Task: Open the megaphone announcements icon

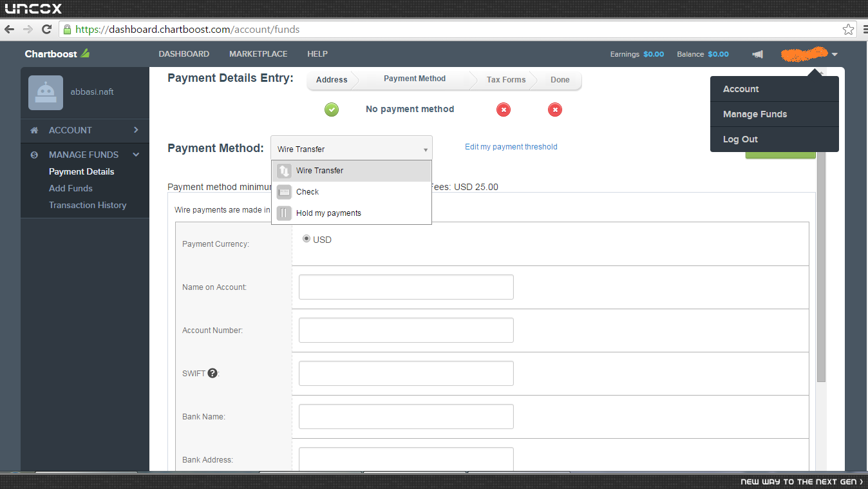Action: click(x=758, y=54)
